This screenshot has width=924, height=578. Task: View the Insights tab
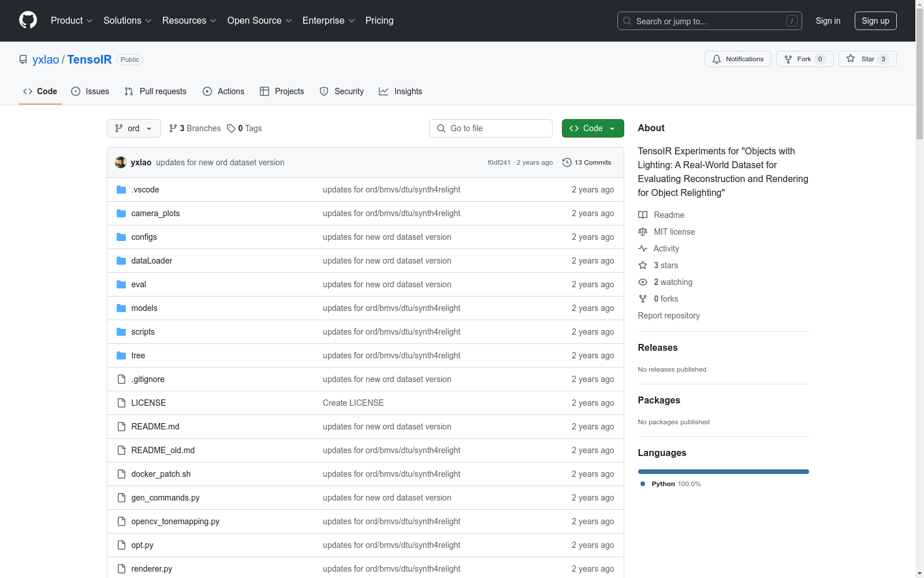(x=401, y=91)
